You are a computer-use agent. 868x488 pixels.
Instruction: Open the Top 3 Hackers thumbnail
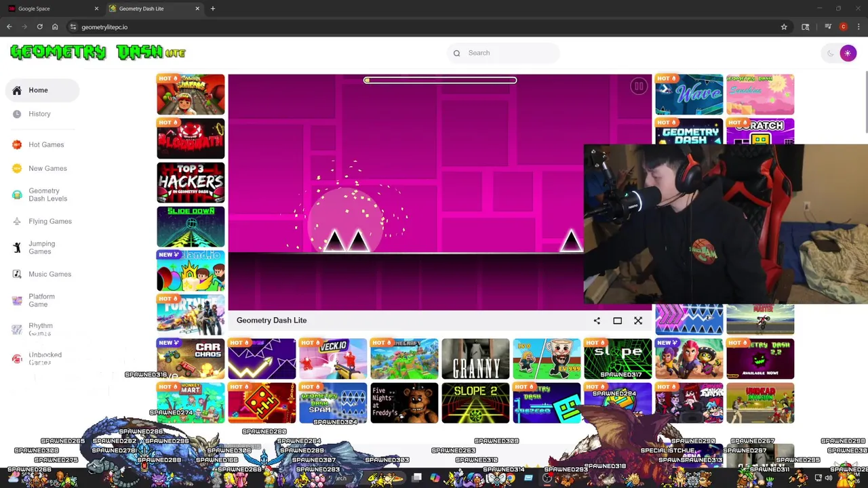click(191, 182)
